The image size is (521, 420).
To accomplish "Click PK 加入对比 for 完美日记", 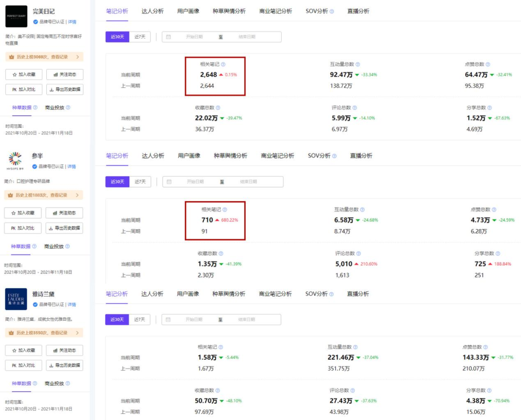I will [x=24, y=90].
